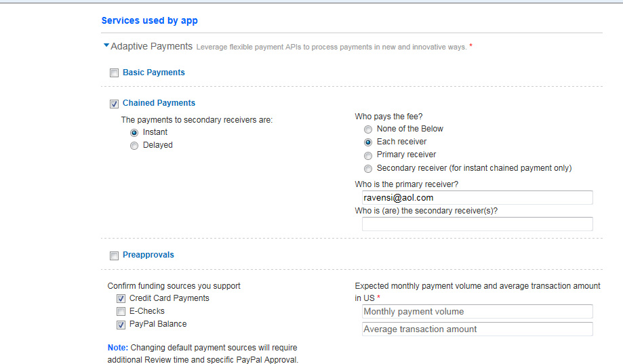Click the Chained Payments heading link

[159, 103]
